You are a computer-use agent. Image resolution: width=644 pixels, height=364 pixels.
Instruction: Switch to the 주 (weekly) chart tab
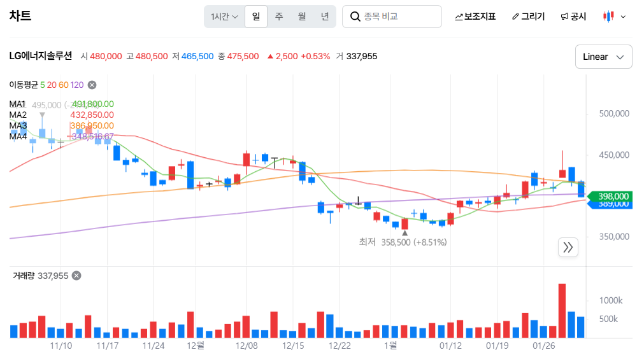click(279, 17)
